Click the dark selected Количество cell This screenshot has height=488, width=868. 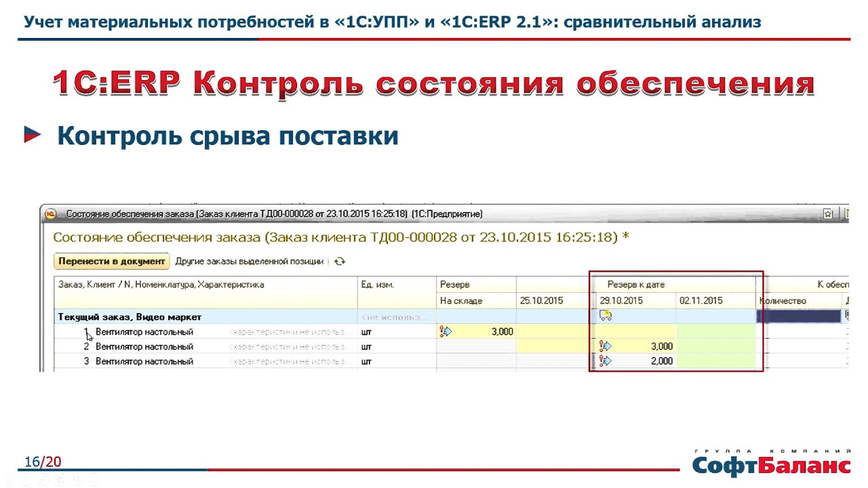[x=799, y=317]
